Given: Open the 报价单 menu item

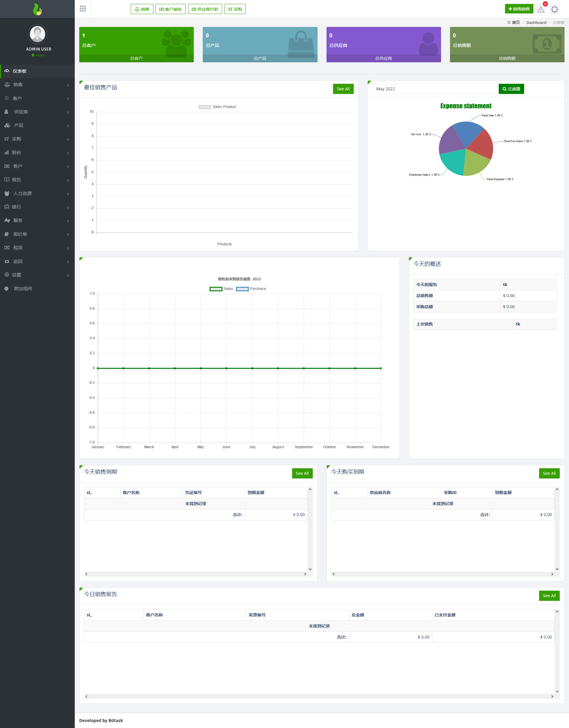Looking at the screenshot, I should tap(37, 234).
